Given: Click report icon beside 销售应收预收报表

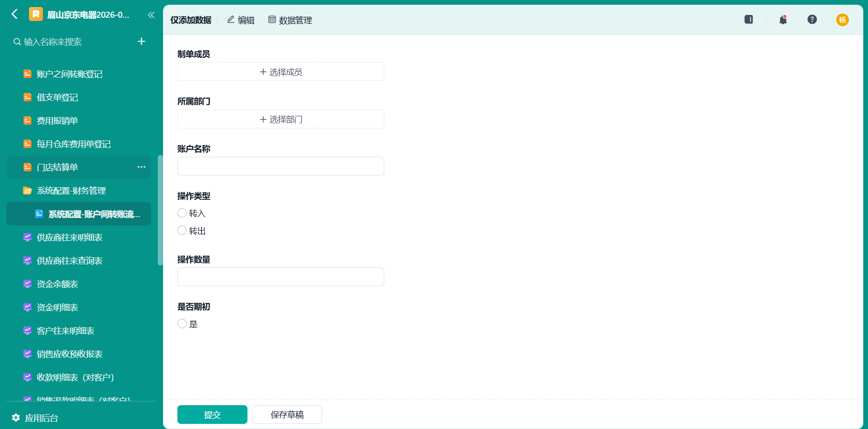Looking at the screenshot, I should tap(28, 354).
